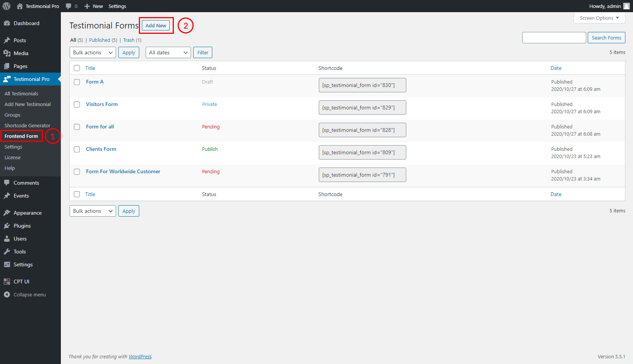Click into the forms search input field
Image resolution: width=633 pixels, height=364 pixels.
[x=554, y=38]
